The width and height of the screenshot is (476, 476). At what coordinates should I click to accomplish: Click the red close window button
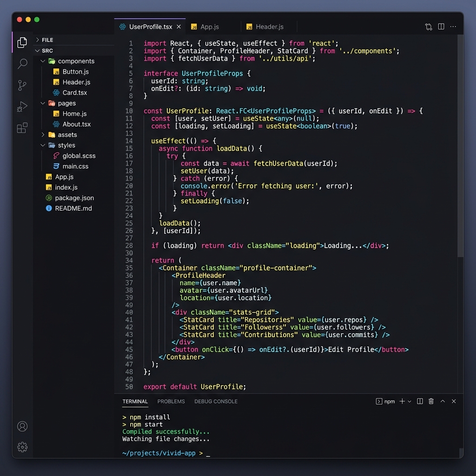20,20
